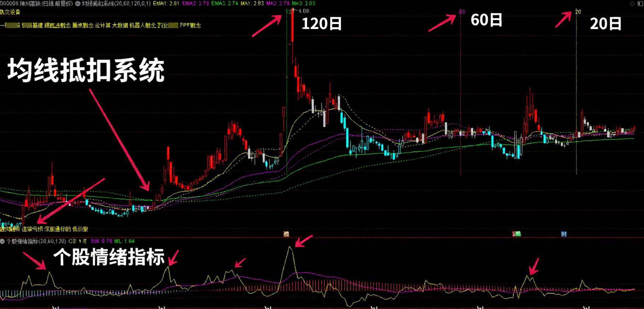This screenshot has width=644, height=309.
Task: Click the 低价股 tag above the indicator panel
Action: coord(80,229)
